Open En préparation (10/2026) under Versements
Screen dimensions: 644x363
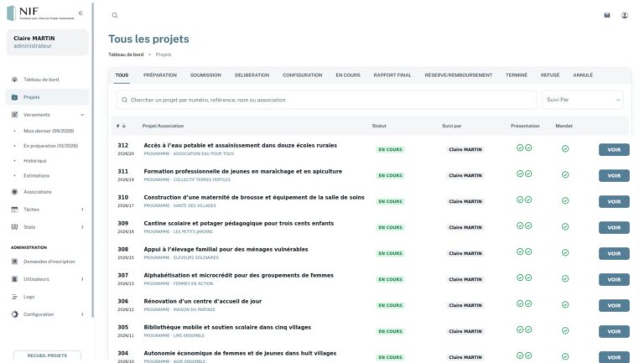[x=50, y=146]
